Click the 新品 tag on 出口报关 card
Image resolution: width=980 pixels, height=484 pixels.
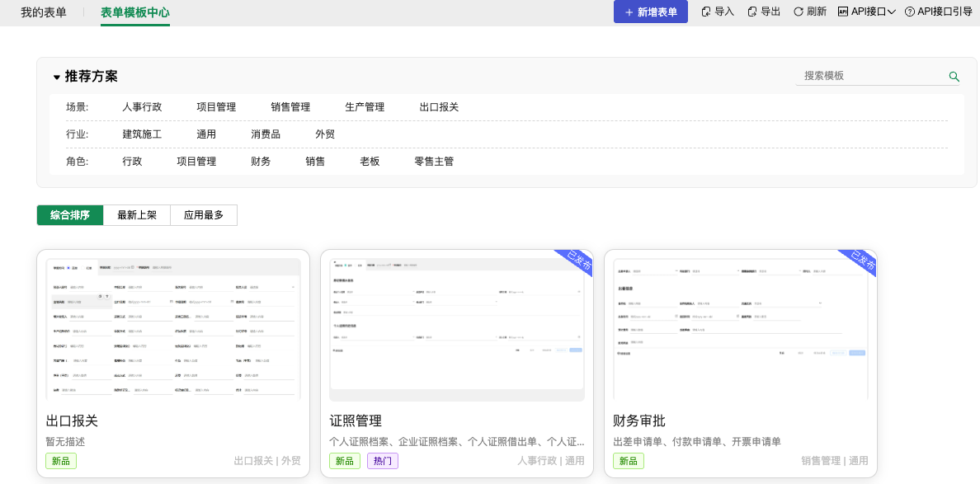tap(61, 461)
